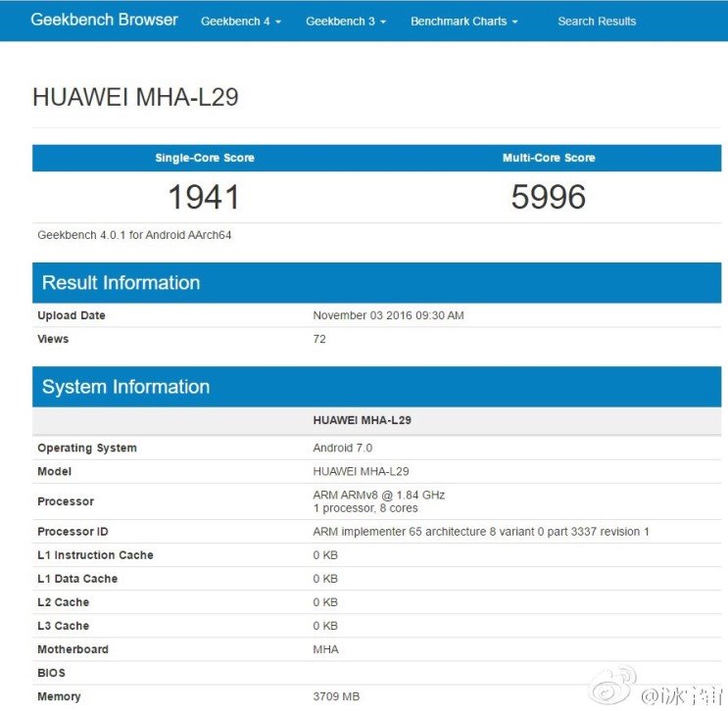728x711 pixels.
Task: Go to Search Results
Action: coord(597,22)
